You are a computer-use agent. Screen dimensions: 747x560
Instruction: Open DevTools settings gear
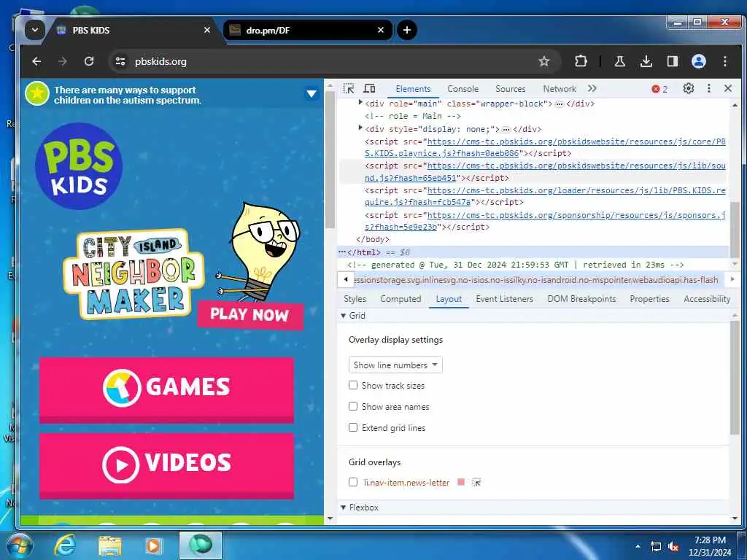coord(689,88)
